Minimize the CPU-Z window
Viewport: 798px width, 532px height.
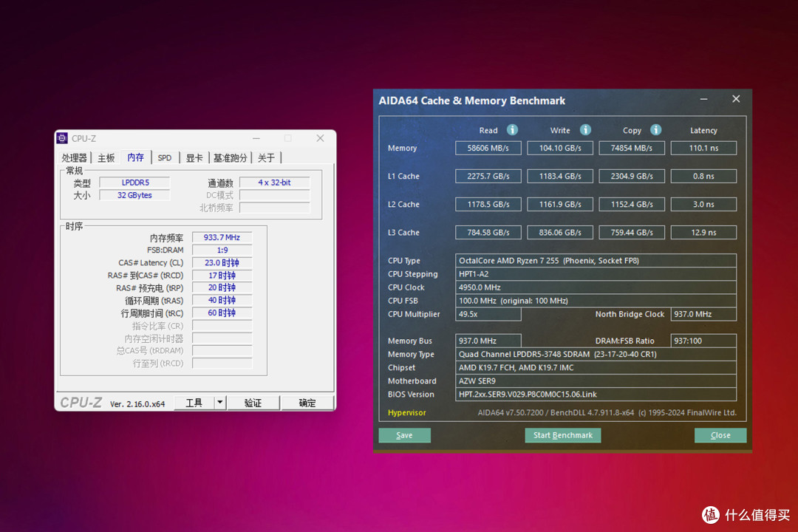click(x=256, y=138)
